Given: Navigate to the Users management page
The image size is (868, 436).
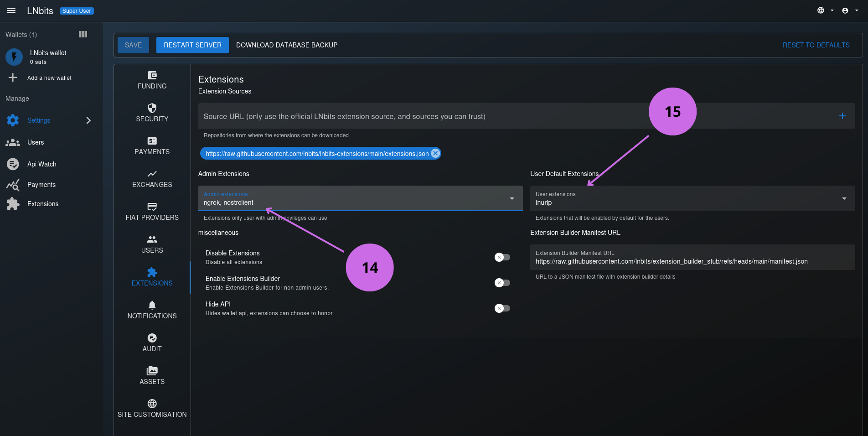Looking at the screenshot, I should (36, 142).
